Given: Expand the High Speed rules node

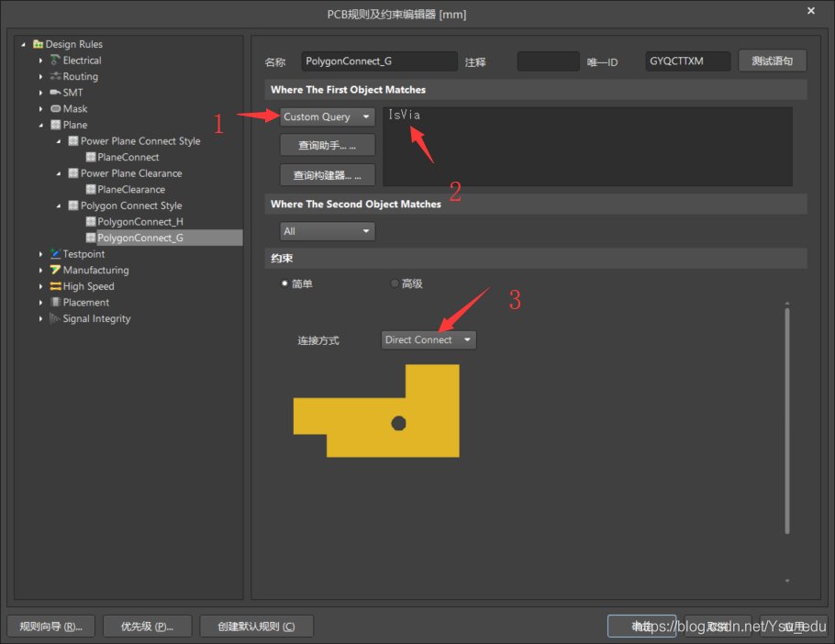Looking at the screenshot, I should coord(41,286).
